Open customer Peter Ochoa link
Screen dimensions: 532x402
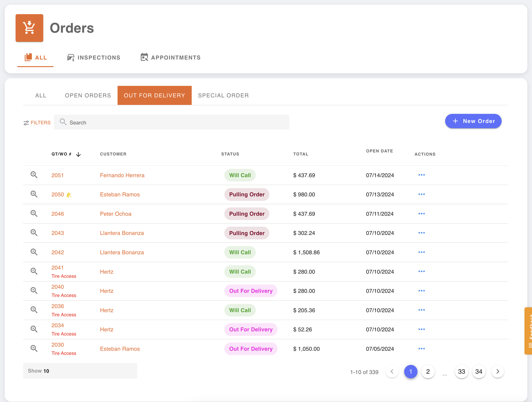(116, 214)
